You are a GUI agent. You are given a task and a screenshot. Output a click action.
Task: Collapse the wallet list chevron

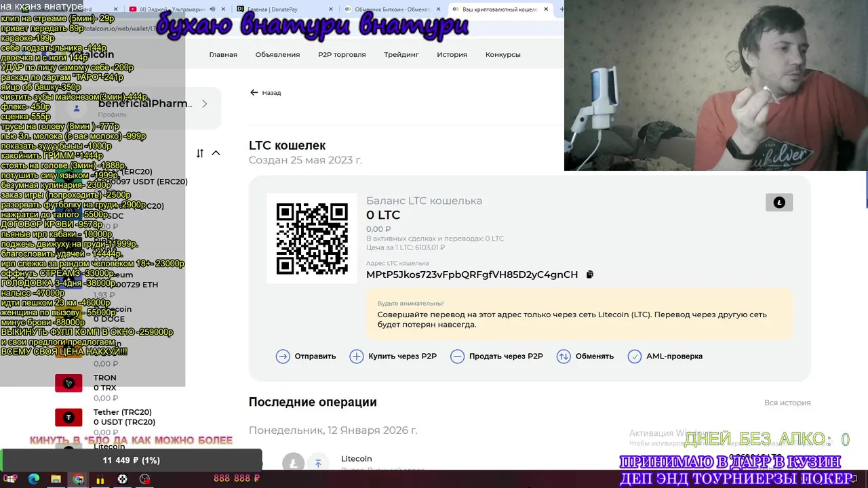216,153
